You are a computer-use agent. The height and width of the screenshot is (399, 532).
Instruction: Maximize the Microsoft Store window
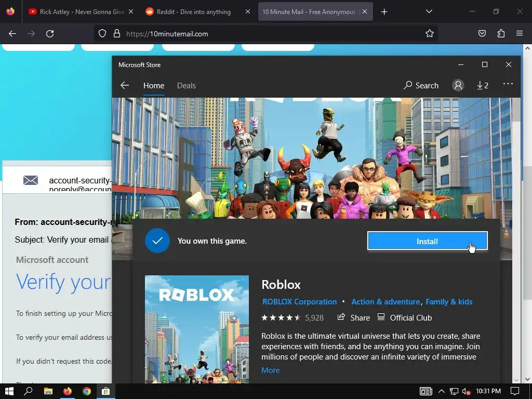485,64
